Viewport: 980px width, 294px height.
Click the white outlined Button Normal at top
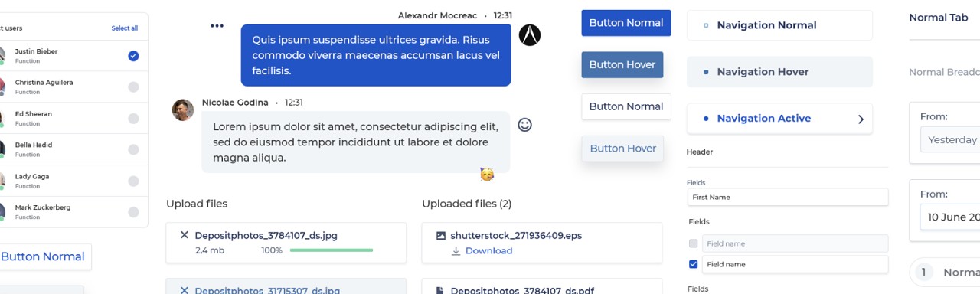point(626,107)
